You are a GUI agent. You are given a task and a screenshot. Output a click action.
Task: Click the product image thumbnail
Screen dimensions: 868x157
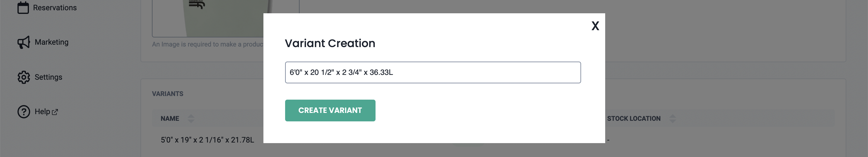pyautogui.click(x=207, y=17)
